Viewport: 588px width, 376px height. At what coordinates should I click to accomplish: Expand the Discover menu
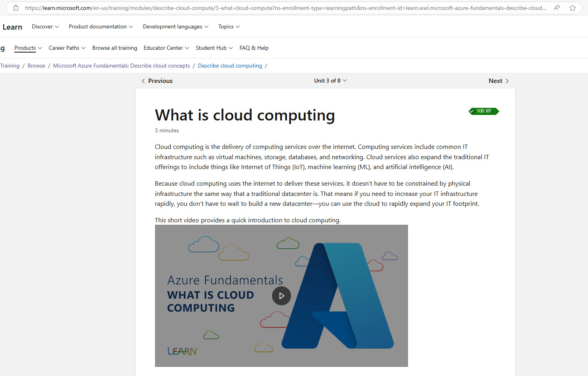coord(45,26)
